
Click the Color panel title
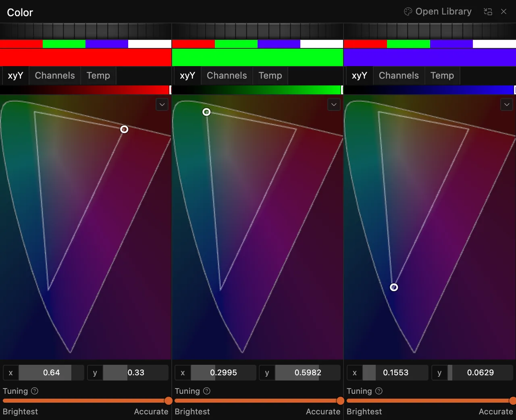click(20, 12)
